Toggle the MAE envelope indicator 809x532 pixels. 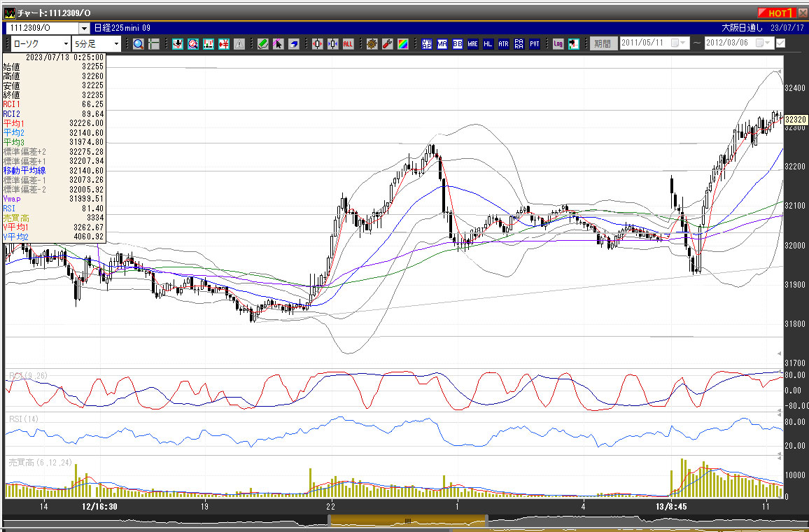[x=472, y=44]
